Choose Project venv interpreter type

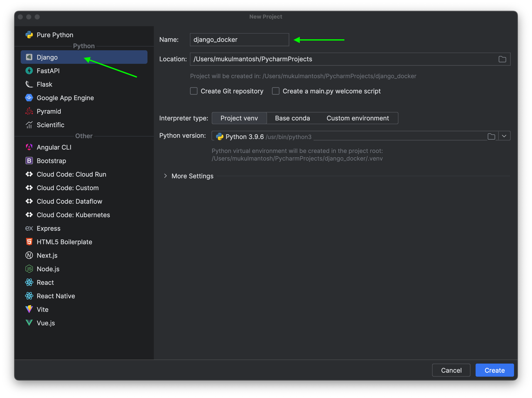(239, 118)
